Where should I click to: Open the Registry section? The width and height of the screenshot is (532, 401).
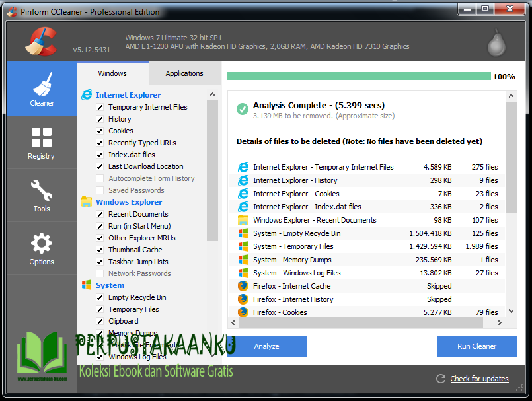tap(42, 143)
